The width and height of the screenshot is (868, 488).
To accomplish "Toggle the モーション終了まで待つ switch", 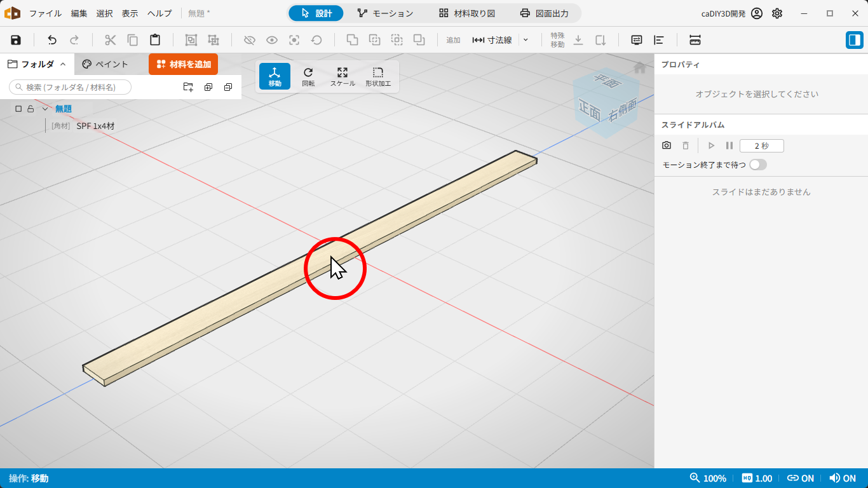I will 758,165.
